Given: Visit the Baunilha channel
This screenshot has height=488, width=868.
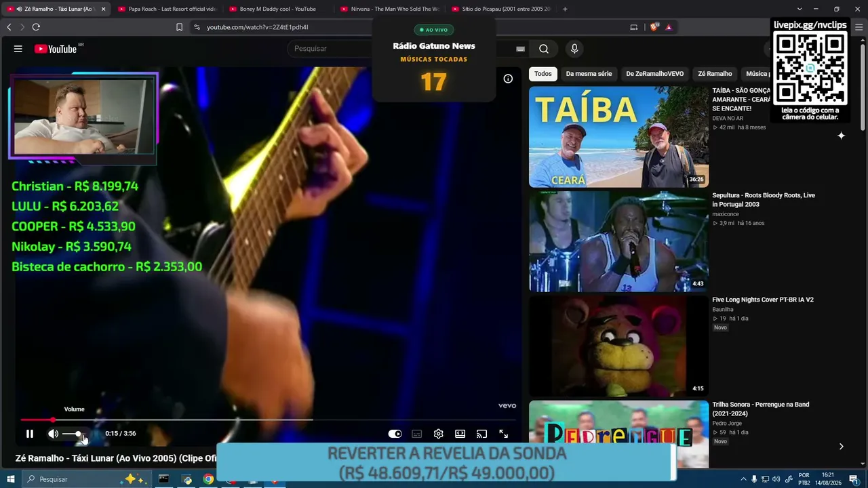Looking at the screenshot, I should (723, 310).
